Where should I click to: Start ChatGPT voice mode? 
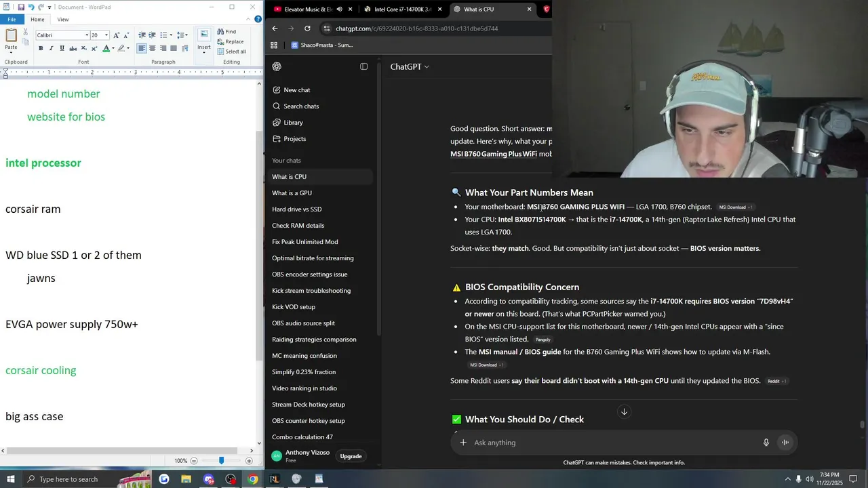coord(785,443)
